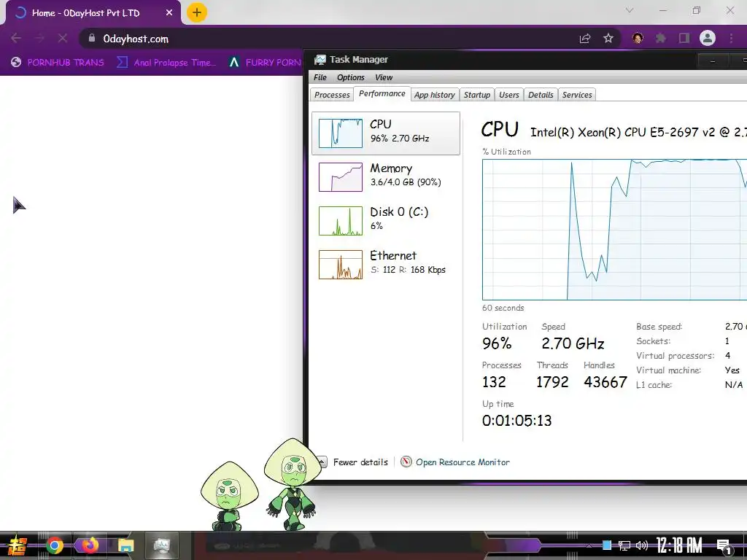Close the Home - 0DayHost Pvt LTD tab
The width and height of the screenshot is (747, 560).
(x=169, y=13)
